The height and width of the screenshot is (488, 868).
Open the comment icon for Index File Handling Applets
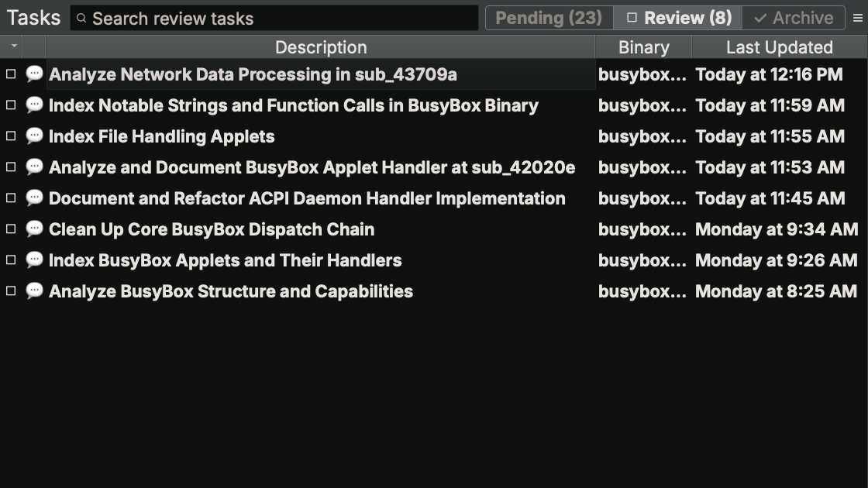(x=34, y=136)
